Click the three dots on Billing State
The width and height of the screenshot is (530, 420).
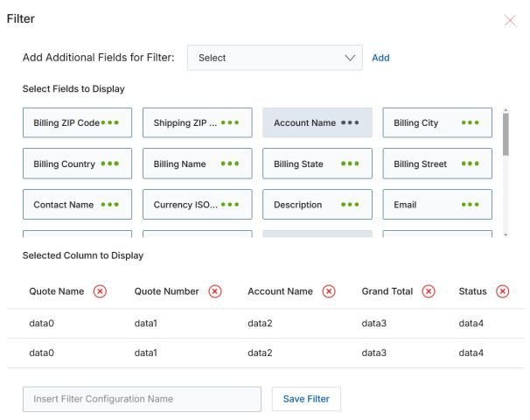click(350, 164)
